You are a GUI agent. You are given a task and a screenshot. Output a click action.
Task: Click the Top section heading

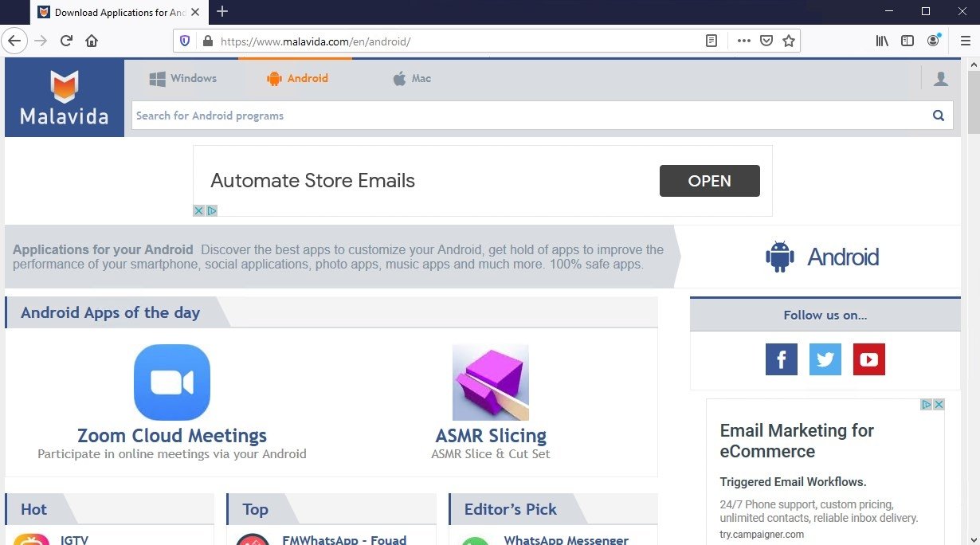[255, 509]
